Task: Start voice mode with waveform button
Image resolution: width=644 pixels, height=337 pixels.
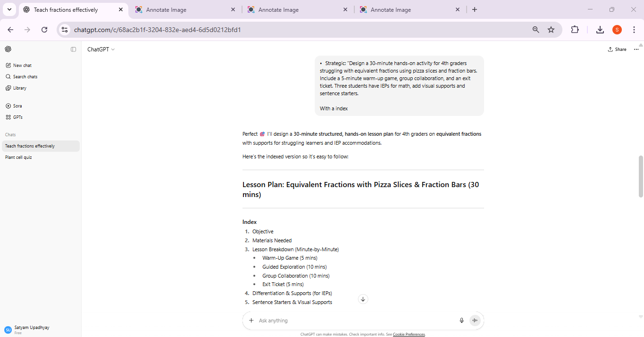Action: tap(475, 321)
